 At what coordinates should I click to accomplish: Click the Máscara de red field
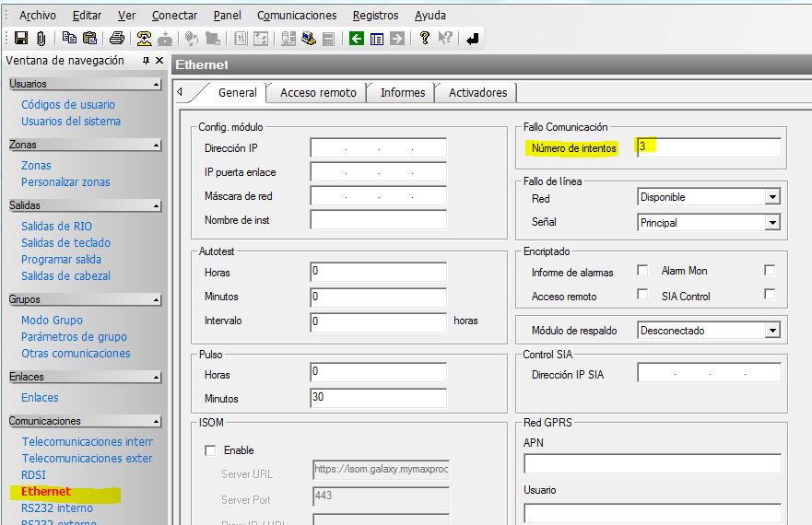point(378,195)
